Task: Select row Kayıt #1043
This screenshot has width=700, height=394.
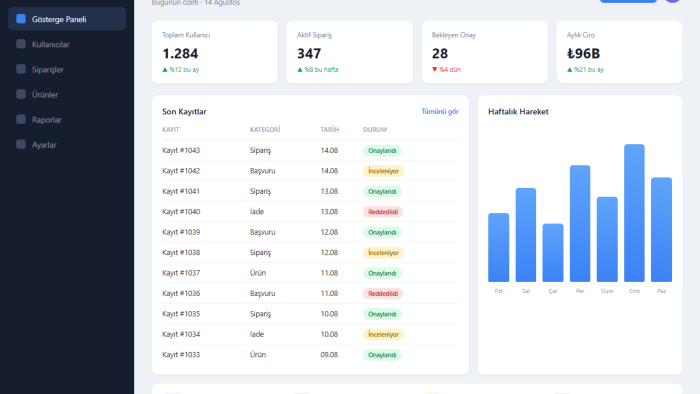Action: (310, 150)
